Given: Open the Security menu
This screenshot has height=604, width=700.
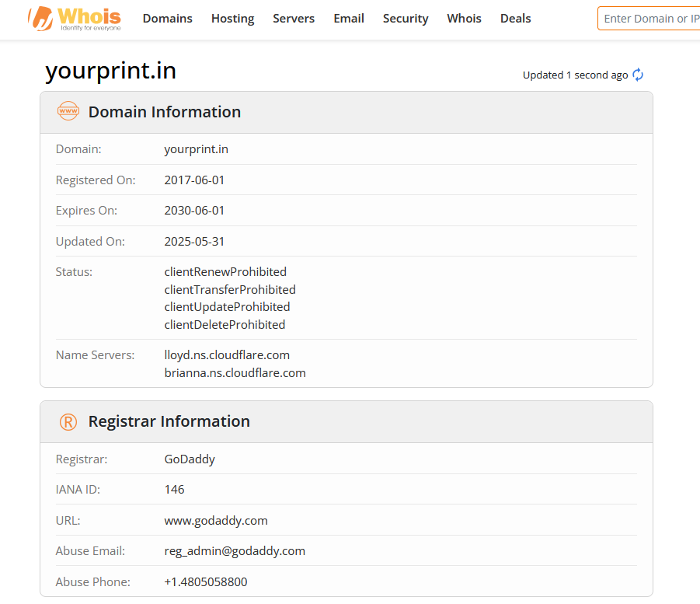Looking at the screenshot, I should point(406,19).
